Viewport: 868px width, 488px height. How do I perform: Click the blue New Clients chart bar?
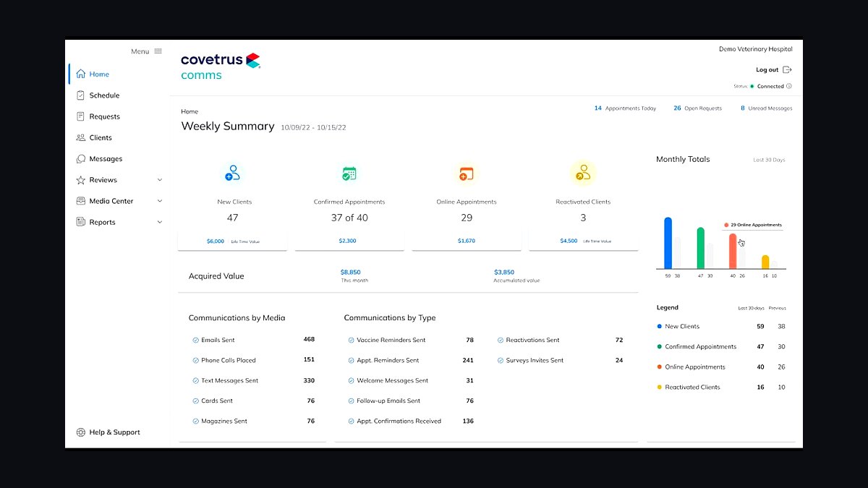668,243
